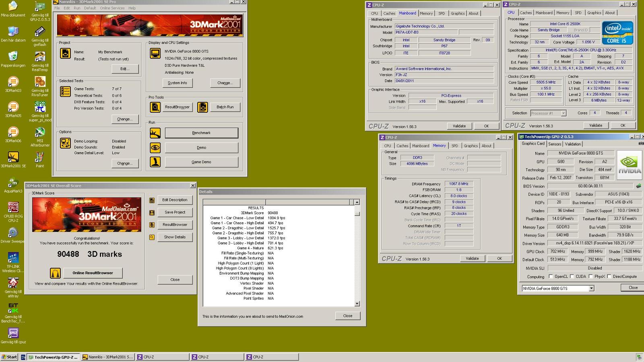The image size is (644, 362).
Task: Switch to Validation tab in GPU-Z
Action: 573,144
